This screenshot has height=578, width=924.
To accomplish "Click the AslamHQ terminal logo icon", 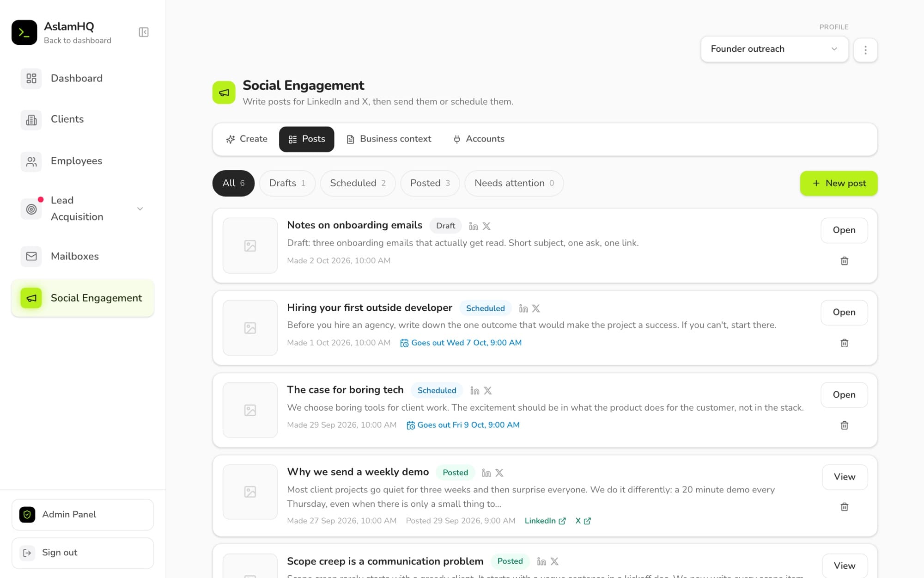I will click(x=24, y=32).
